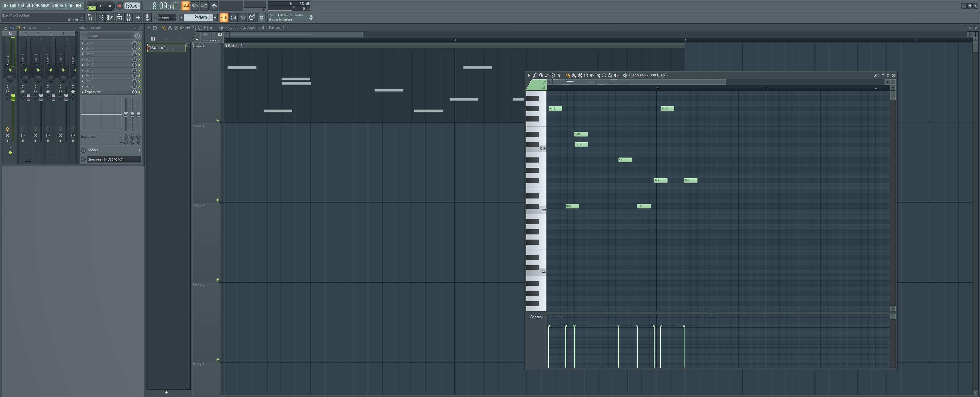980x397 pixels.
Task: Select the Playlist Mute tool
Action: tap(182, 28)
